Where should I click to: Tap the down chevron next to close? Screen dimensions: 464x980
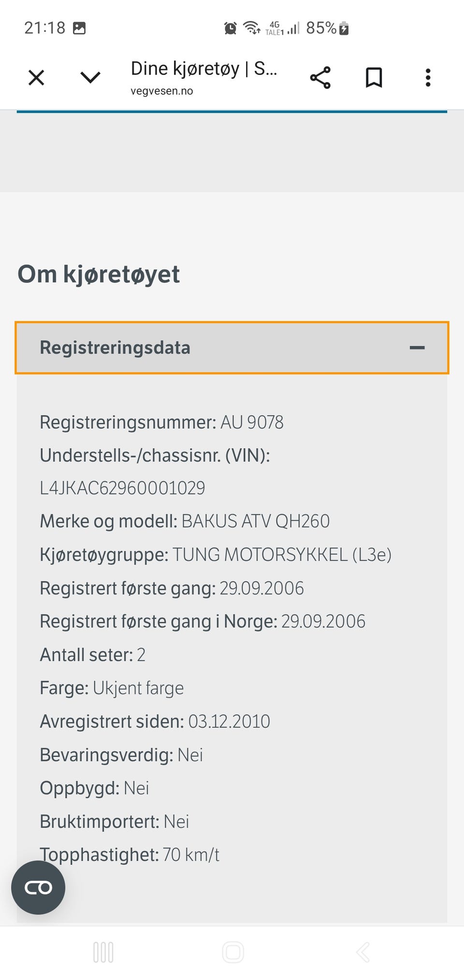pyautogui.click(x=90, y=77)
